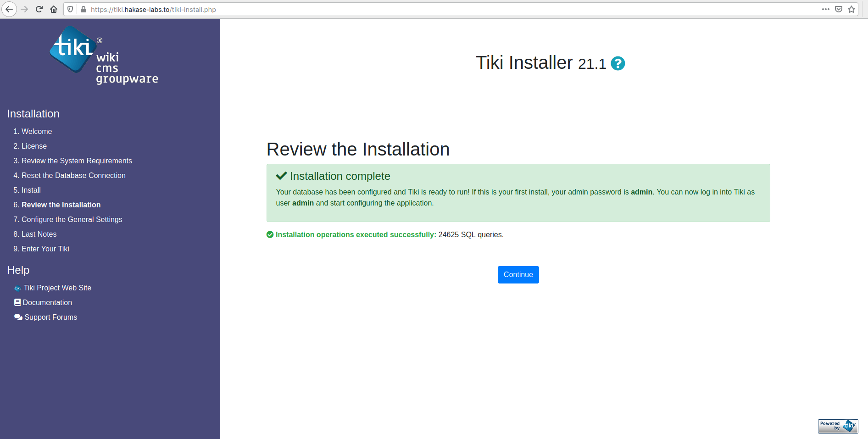Click the Tiki wiki cms groupware logo
This screenshot has width=868, height=439.
point(104,55)
